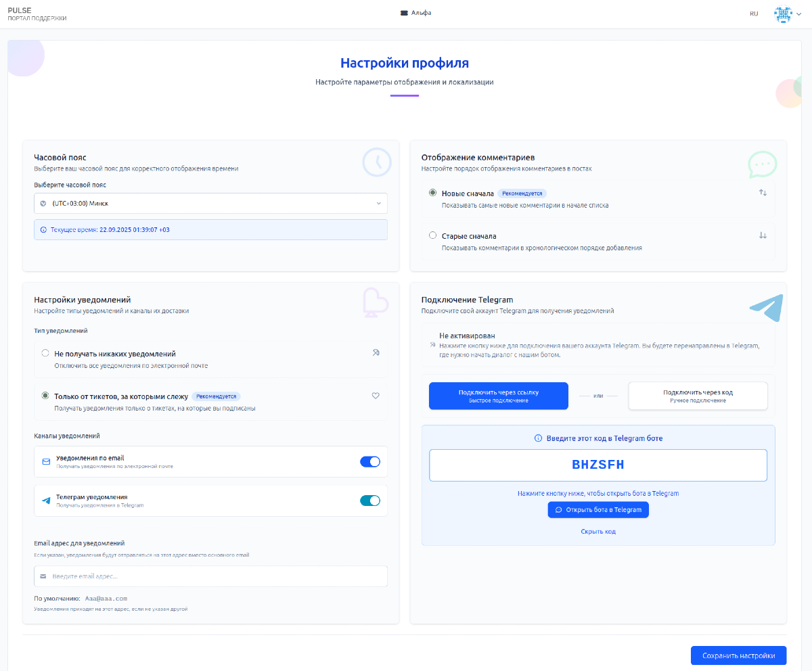Click the envelope icon inside email input

tap(43, 576)
